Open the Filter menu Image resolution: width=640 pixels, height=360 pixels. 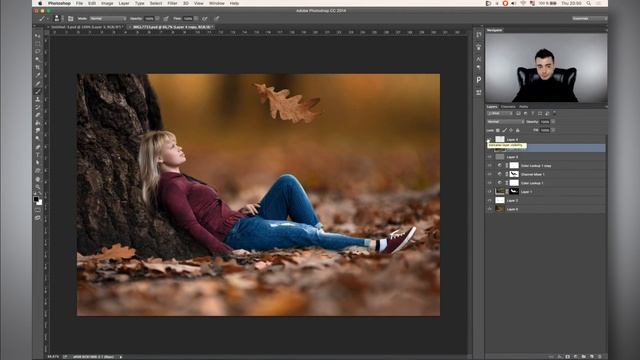[172, 3]
